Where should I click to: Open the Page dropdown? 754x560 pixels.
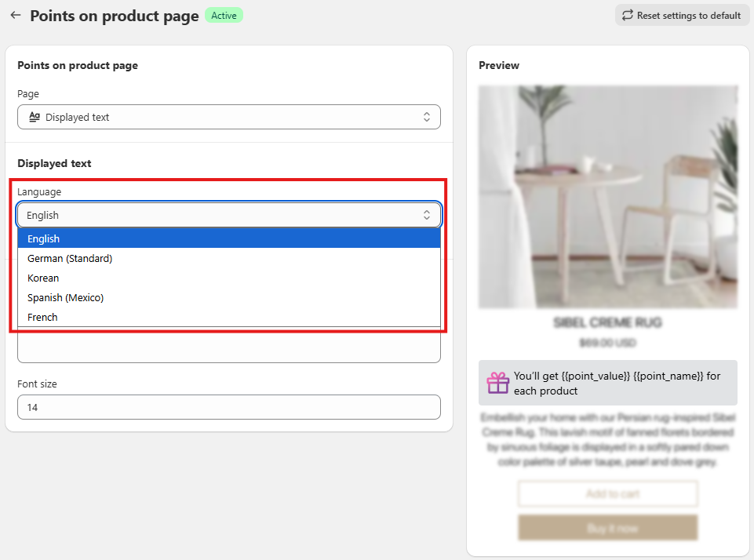click(x=228, y=117)
